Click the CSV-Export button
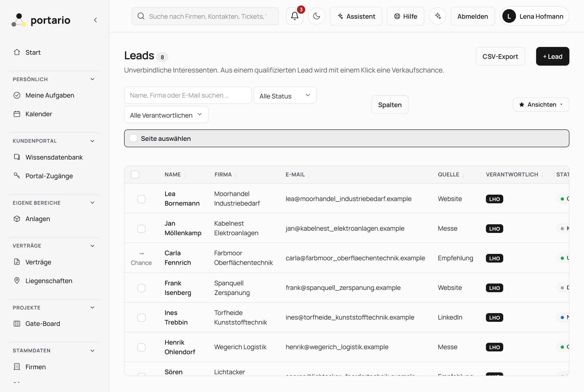This screenshot has width=584, height=392. 500,56
